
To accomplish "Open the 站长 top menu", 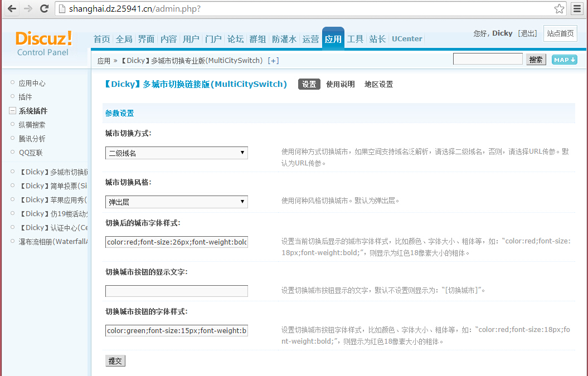I will coord(377,39).
